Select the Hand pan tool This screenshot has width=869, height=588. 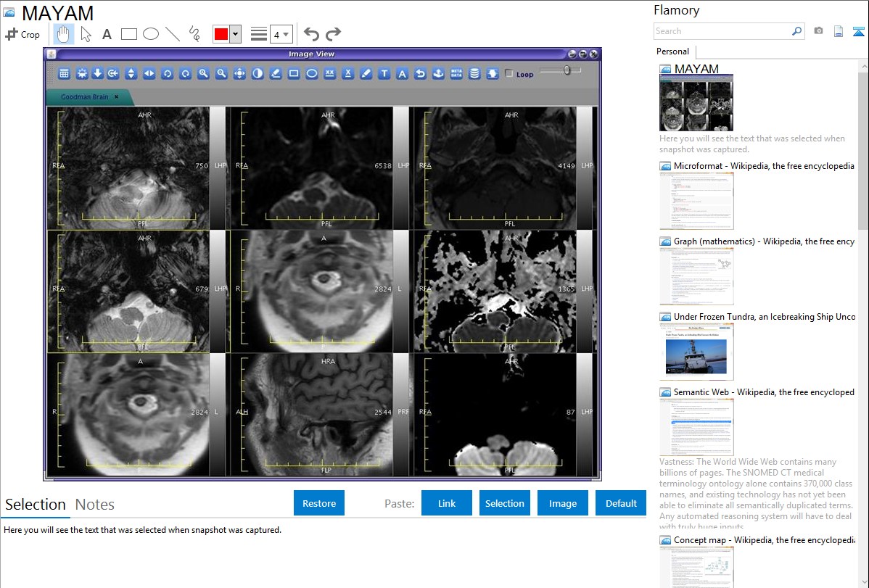64,34
